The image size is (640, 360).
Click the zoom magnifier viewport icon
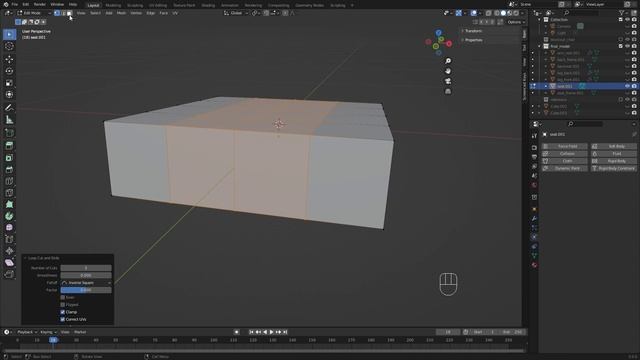[448, 61]
